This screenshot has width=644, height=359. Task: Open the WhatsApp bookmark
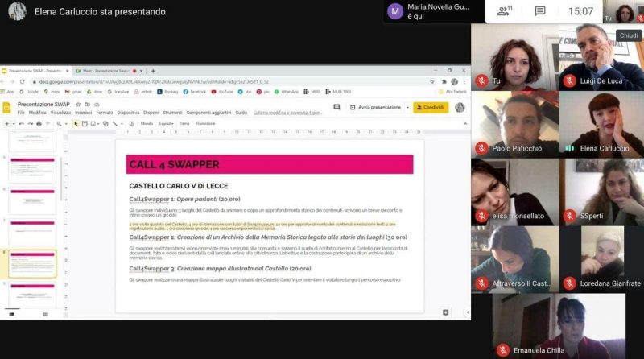[x=286, y=92]
